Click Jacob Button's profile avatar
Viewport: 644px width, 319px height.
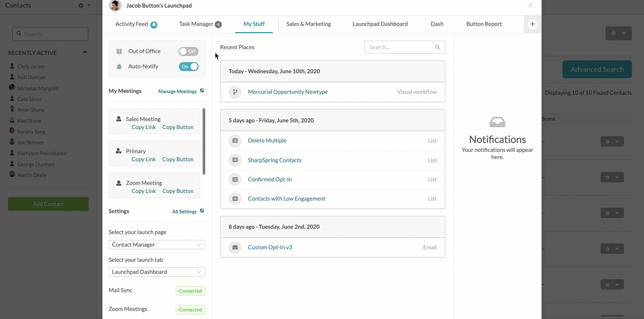(115, 5)
